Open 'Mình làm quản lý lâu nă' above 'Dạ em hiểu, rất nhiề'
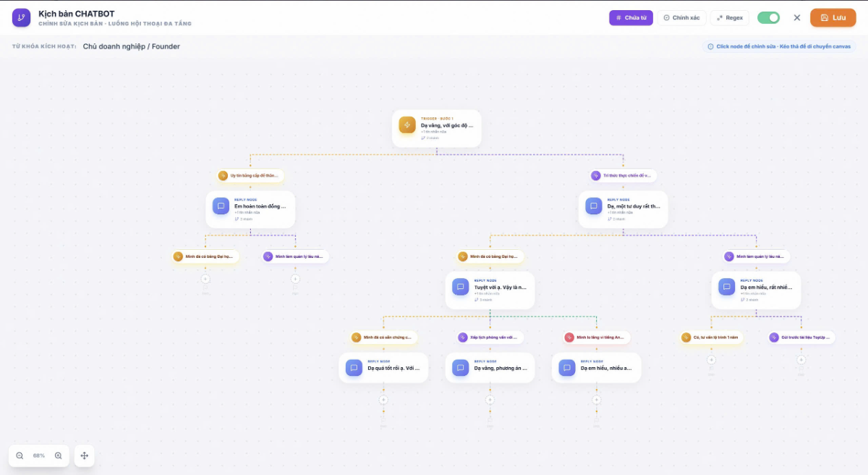868x475 pixels. point(757,256)
